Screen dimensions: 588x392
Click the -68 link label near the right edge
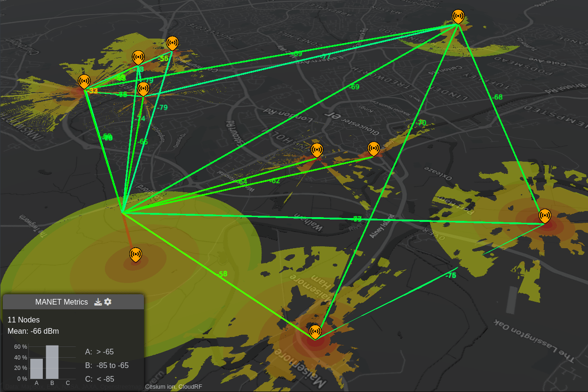(x=498, y=97)
